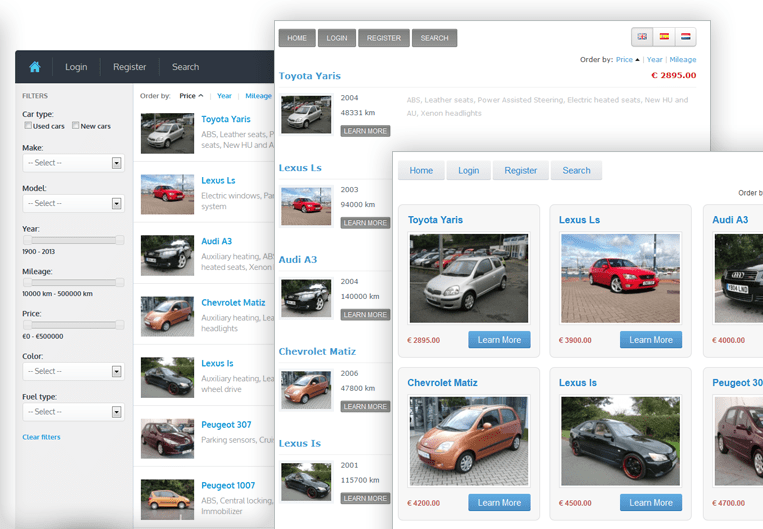
Task: Click HOME button in the grey-button window
Action: tap(297, 38)
